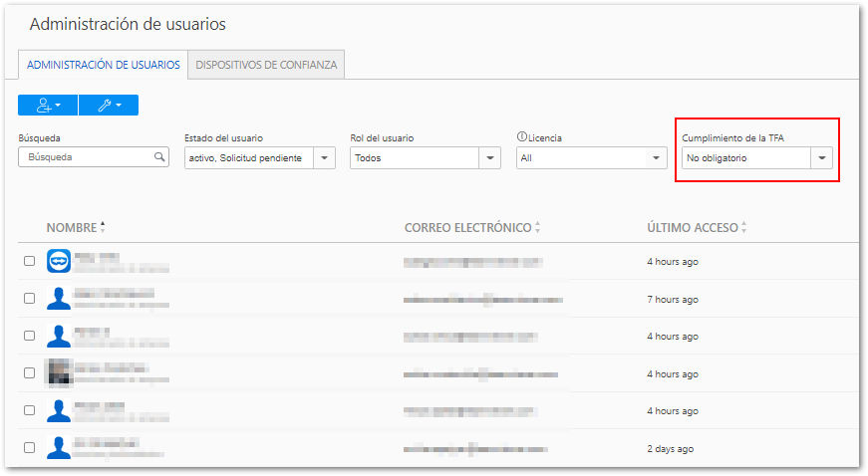Click the CORREO ELECTRÓNICO column header
Viewport: 868px width, 476px height.
click(468, 227)
